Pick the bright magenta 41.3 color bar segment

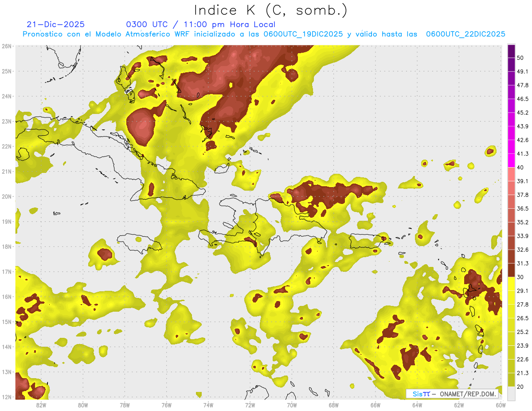[x=511, y=160]
